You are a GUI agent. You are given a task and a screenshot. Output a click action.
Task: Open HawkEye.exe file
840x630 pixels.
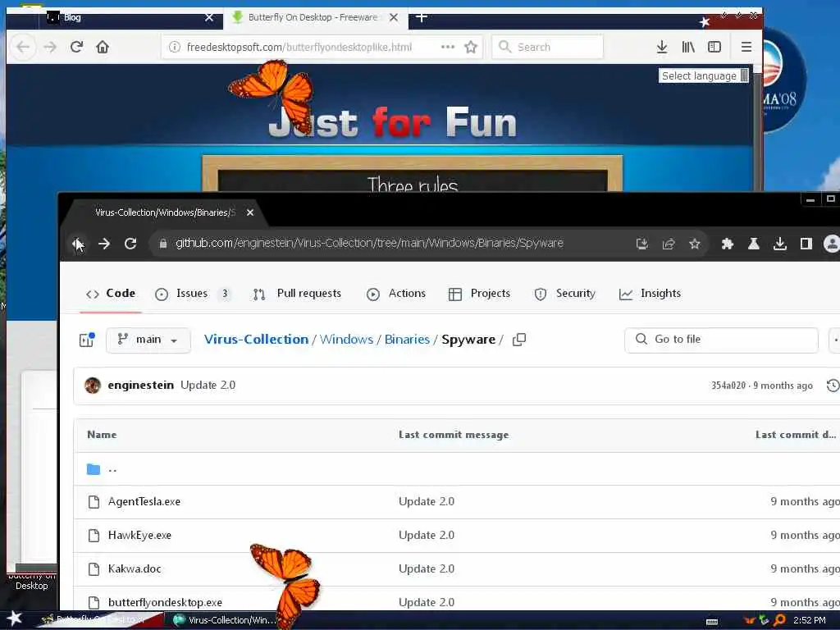139,535
